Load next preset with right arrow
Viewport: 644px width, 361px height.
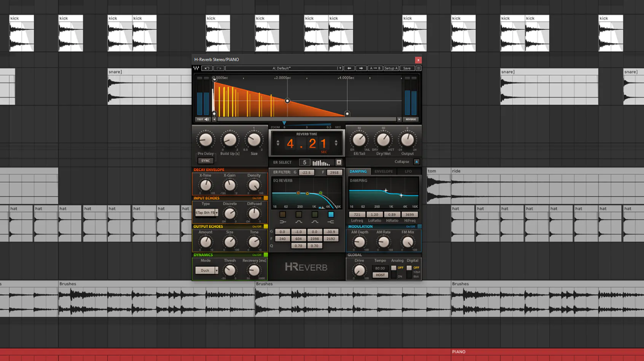361,68
